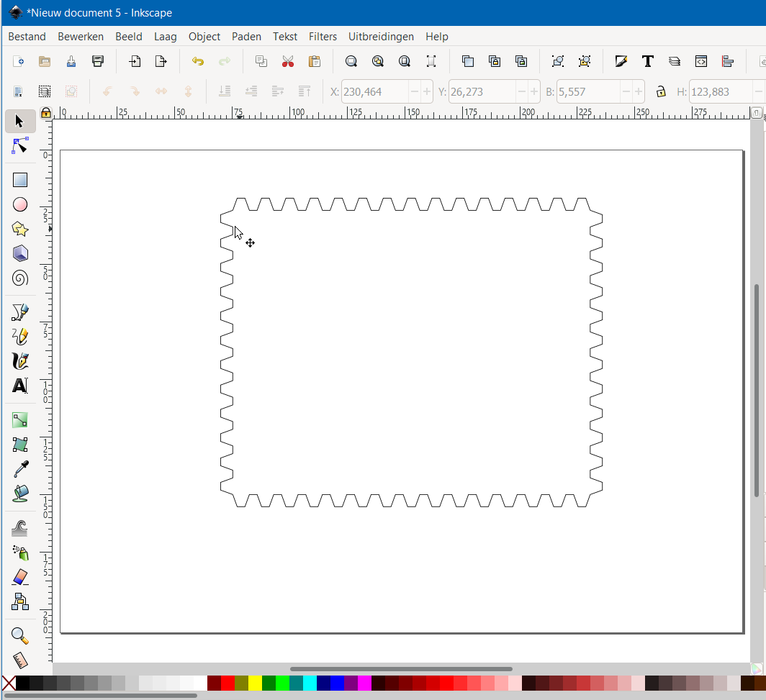
Task: Open the Uitbreidingen menu
Action: (x=381, y=37)
